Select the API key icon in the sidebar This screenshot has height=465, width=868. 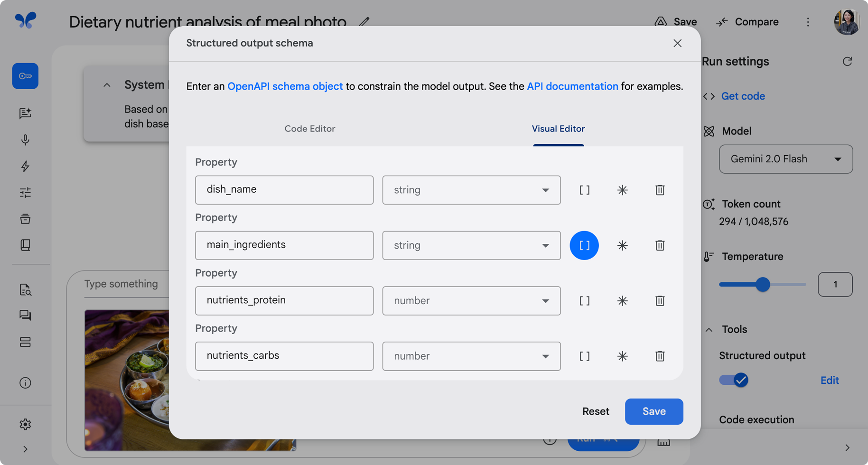pyautogui.click(x=25, y=76)
